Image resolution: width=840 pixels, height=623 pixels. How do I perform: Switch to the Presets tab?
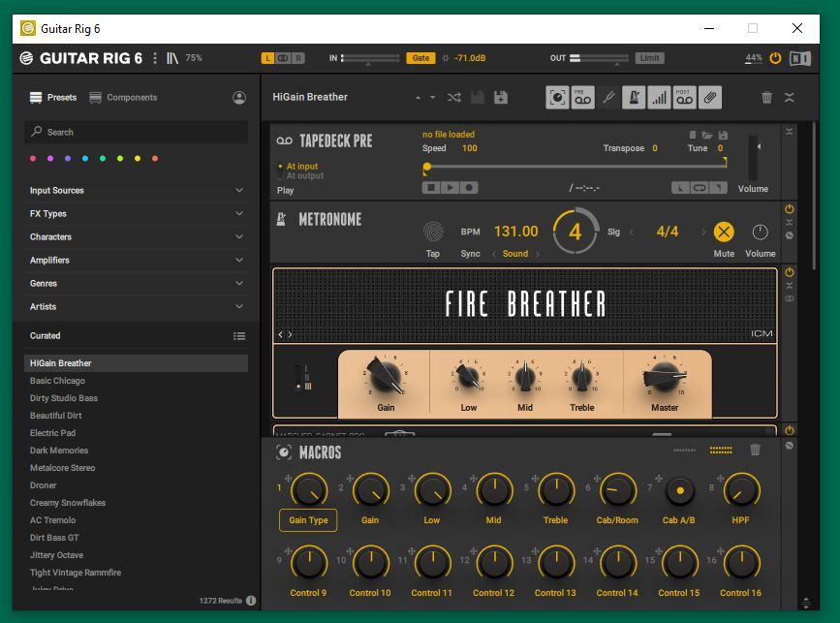(53, 98)
